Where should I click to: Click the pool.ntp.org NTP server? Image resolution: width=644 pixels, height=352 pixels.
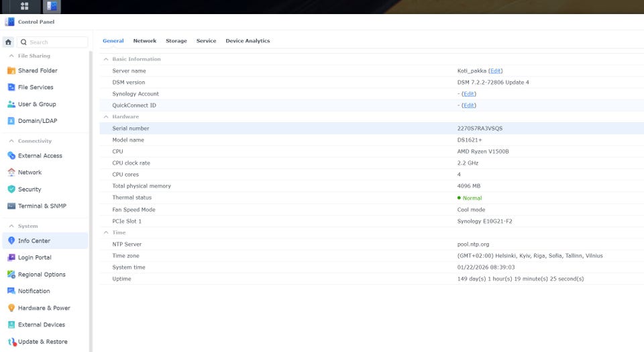click(473, 245)
